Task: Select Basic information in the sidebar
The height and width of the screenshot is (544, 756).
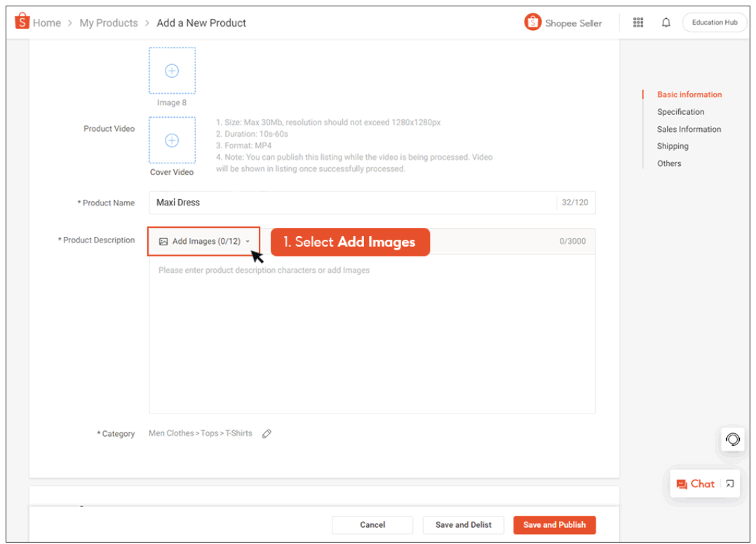Action: [689, 94]
